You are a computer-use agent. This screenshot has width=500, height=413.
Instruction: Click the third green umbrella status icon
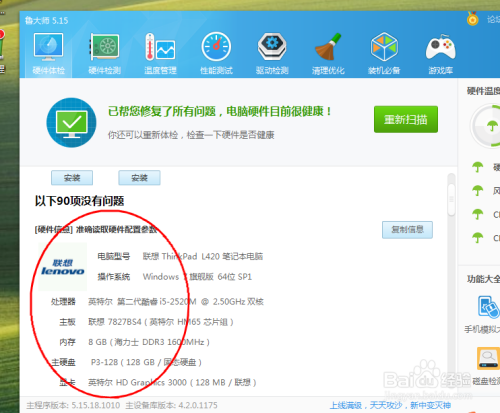478,214
